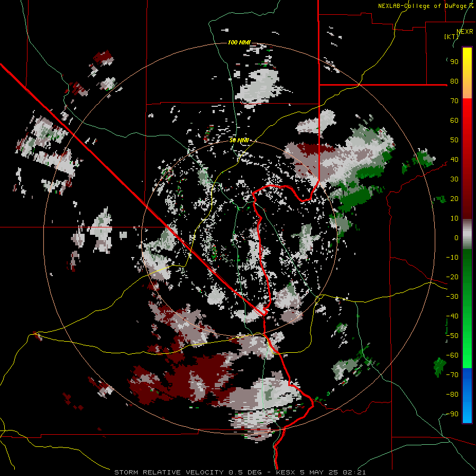This screenshot has width=476, height=476.
Task: Click the -40 scale label
Action: tap(452, 316)
